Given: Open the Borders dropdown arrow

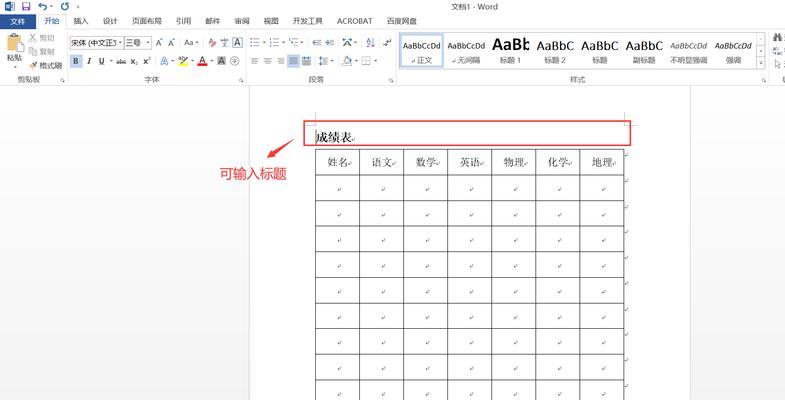Looking at the screenshot, I should [x=375, y=61].
